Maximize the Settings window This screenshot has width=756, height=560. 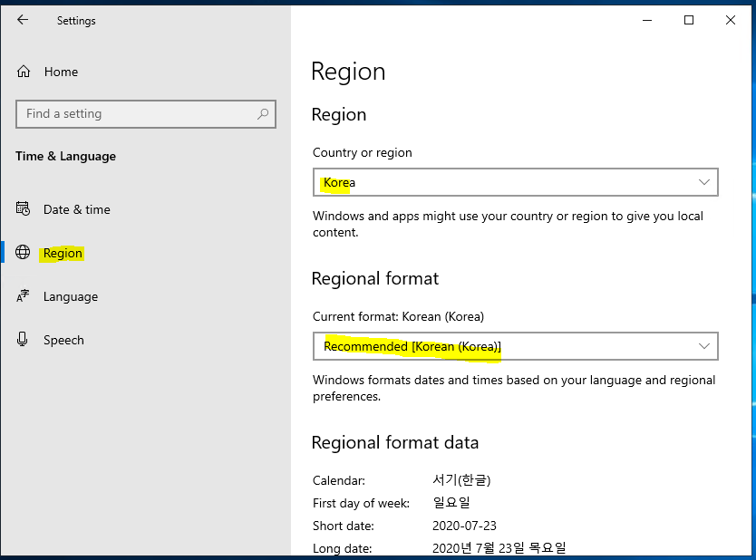(689, 20)
